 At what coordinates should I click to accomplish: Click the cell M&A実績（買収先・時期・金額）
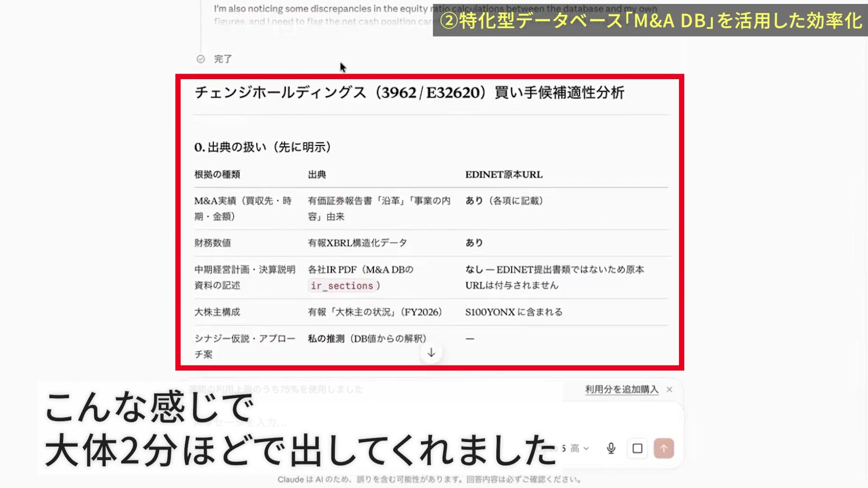(x=243, y=208)
